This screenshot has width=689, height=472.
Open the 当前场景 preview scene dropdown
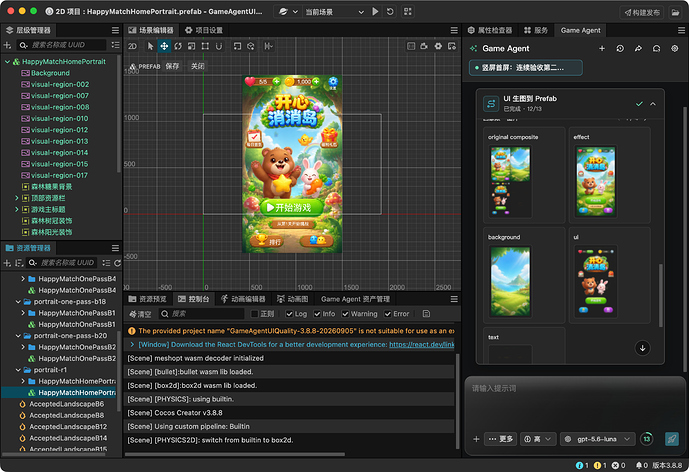(334, 12)
